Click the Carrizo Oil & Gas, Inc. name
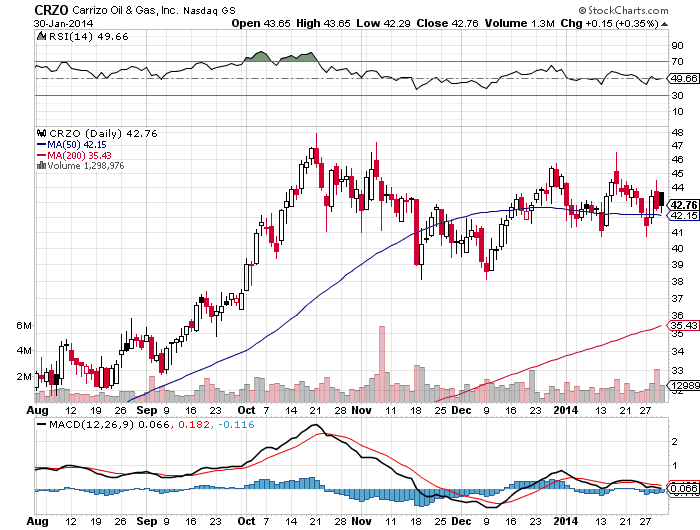The width and height of the screenshot is (700, 530). click(125, 10)
